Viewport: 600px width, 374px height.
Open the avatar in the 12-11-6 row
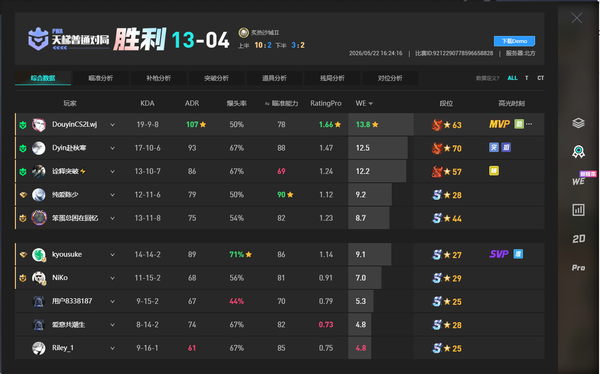pyautogui.click(x=39, y=195)
